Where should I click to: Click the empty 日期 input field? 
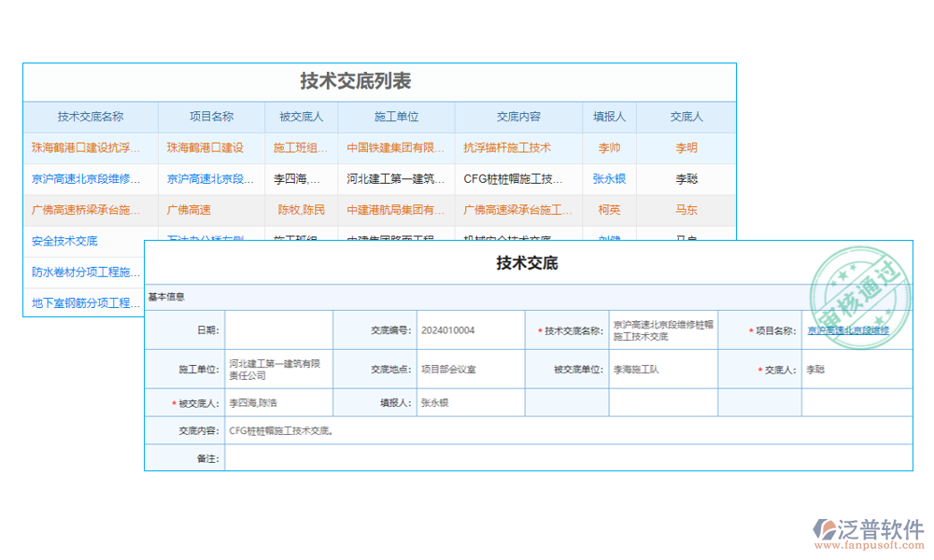coord(280,330)
